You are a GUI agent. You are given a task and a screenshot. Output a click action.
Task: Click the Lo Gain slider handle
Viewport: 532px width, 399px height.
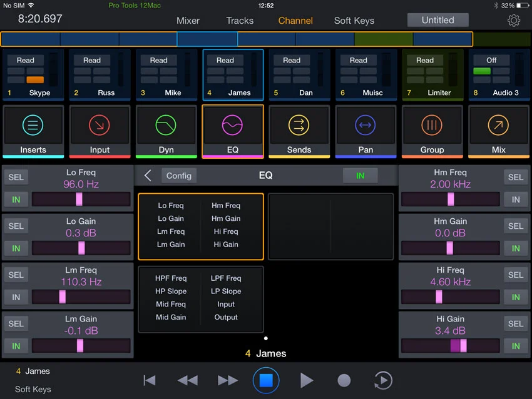(81, 248)
